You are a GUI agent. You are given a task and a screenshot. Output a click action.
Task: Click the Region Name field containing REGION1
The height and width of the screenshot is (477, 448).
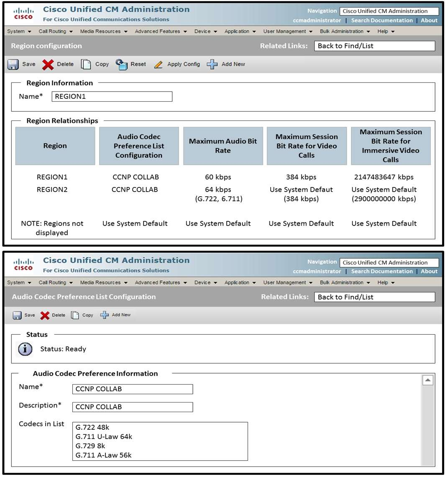pyautogui.click(x=112, y=97)
